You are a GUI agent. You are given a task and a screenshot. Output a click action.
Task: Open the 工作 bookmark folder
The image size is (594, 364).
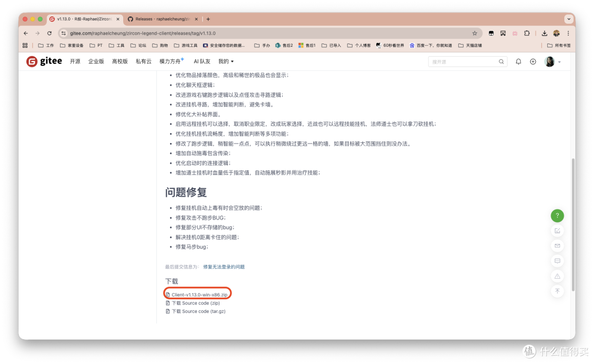(46, 46)
